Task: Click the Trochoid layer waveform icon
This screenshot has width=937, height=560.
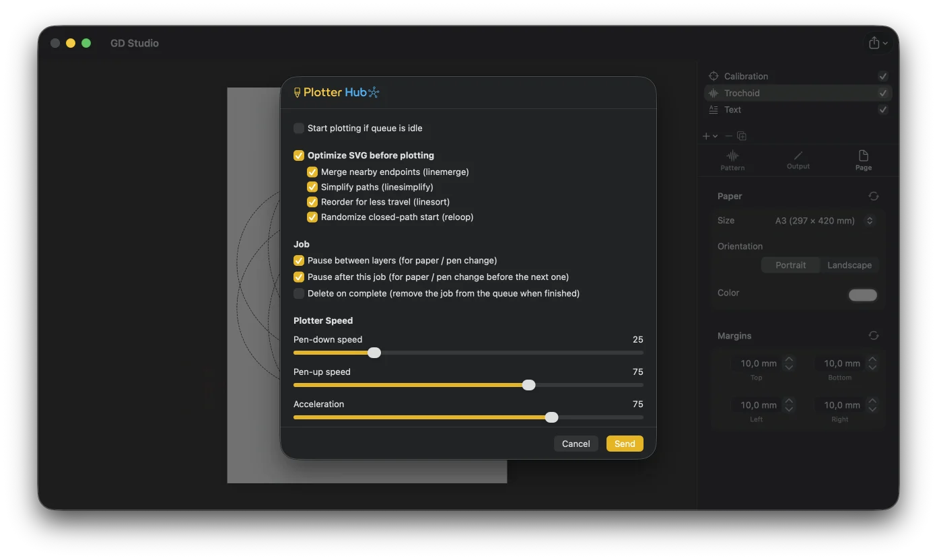Action: [714, 93]
